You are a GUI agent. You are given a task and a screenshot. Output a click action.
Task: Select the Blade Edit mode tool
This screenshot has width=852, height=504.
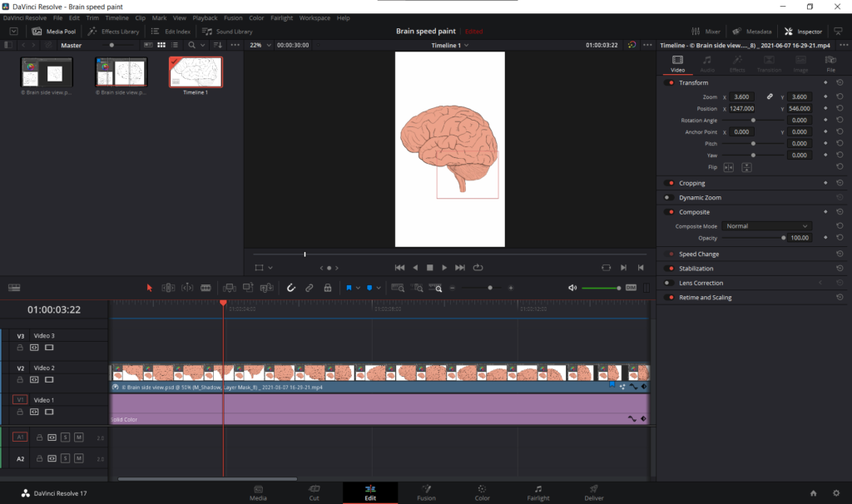tap(206, 288)
